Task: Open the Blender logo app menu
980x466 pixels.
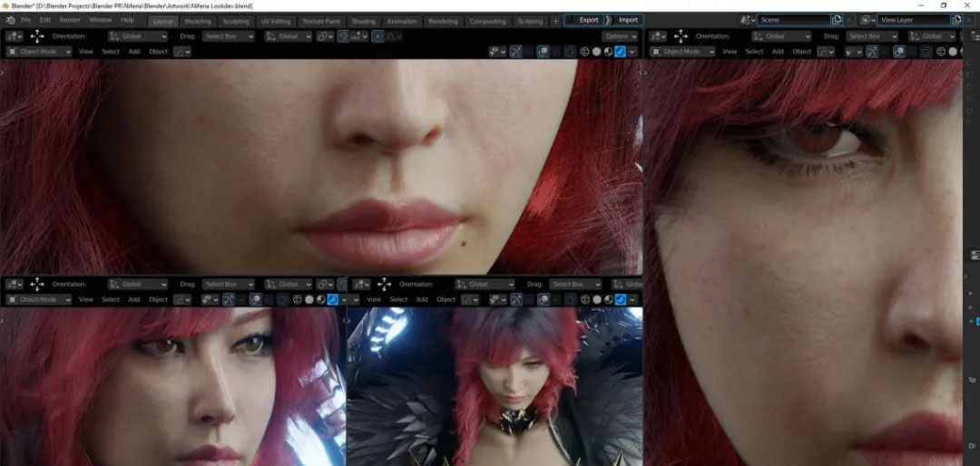Action: tap(10, 20)
